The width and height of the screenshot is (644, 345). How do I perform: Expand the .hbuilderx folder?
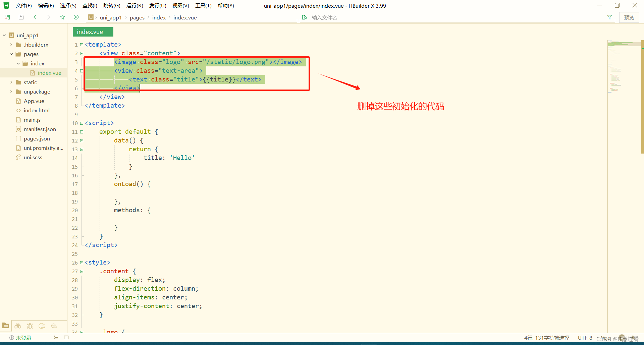[11, 45]
